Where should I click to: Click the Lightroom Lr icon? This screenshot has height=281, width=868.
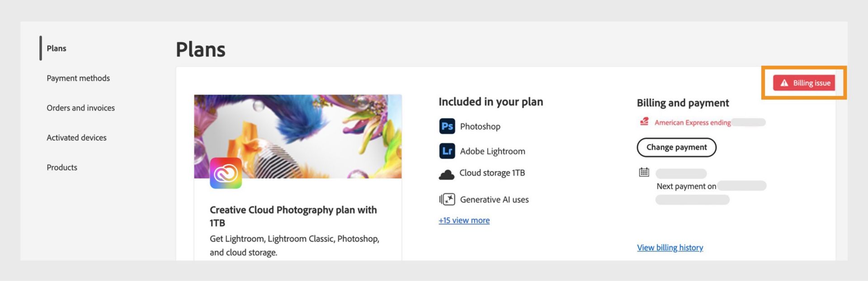(x=447, y=151)
